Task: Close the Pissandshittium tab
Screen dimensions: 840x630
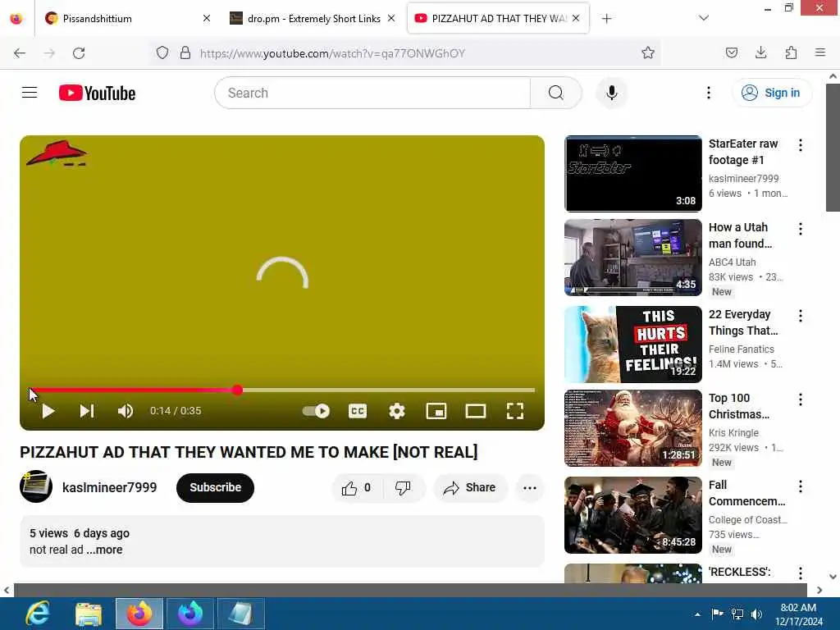Action: coord(207,18)
